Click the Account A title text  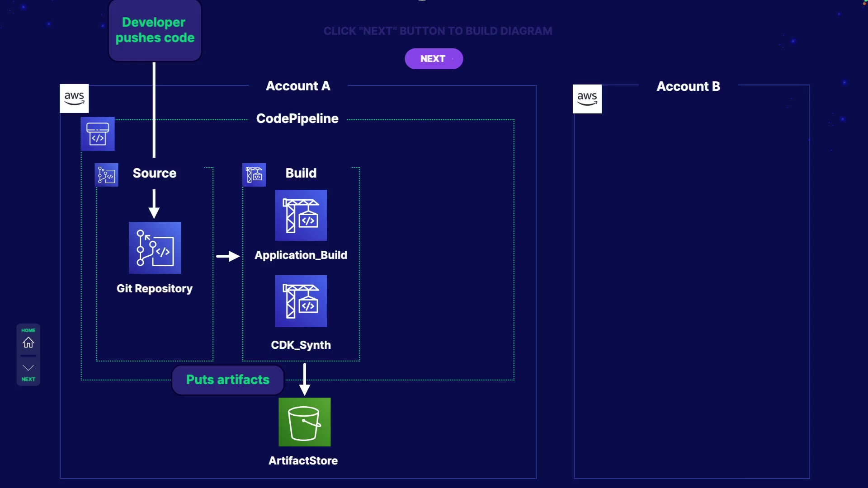click(298, 86)
